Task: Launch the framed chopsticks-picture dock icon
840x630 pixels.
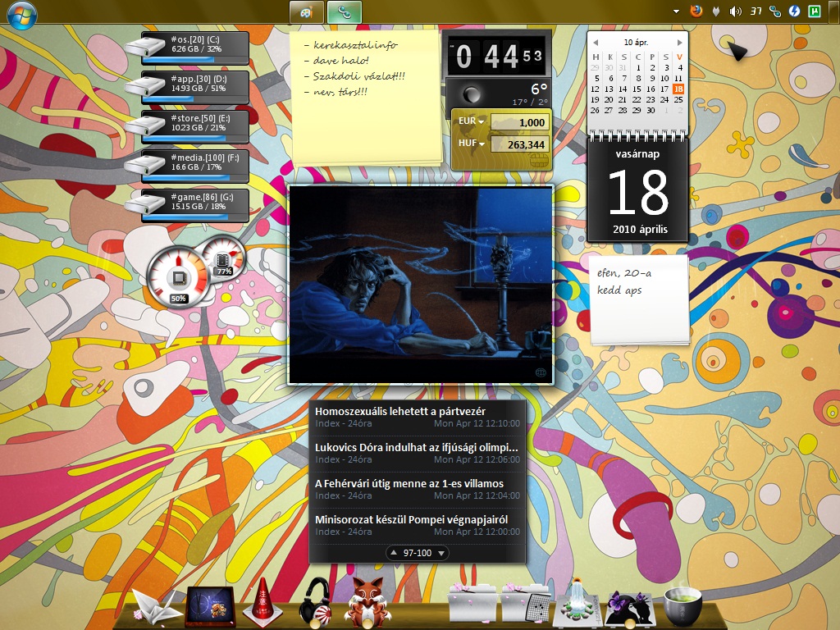Action: 210,607
